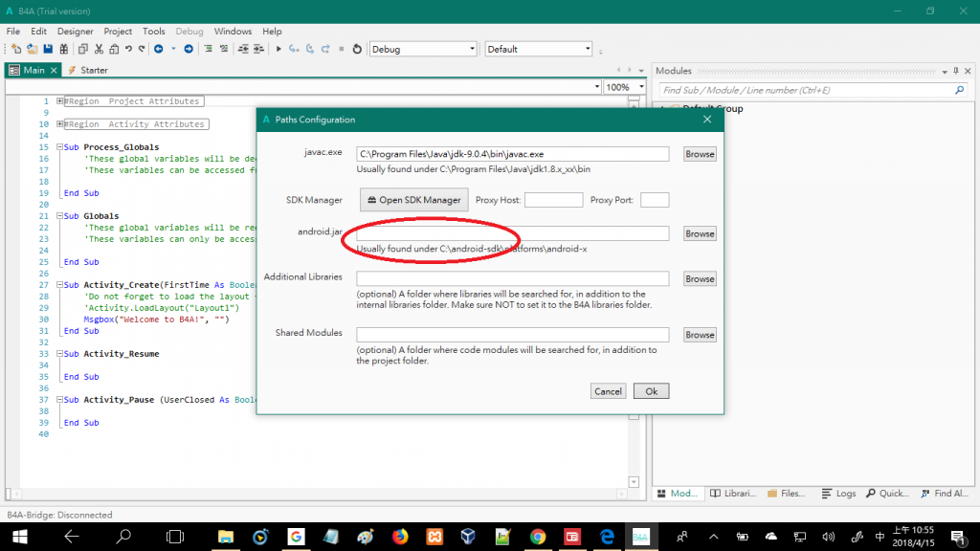Click the Run play toolbar icon

point(278,49)
